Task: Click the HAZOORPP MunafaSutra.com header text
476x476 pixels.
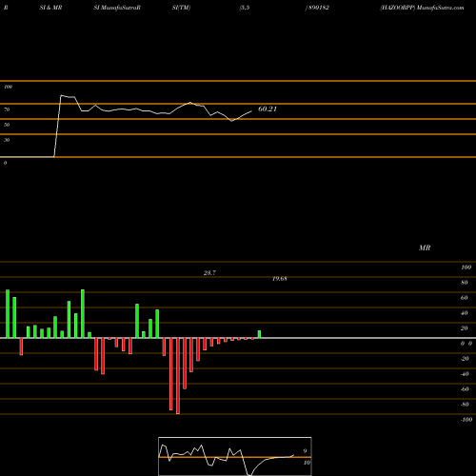Action: (x=422, y=8)
